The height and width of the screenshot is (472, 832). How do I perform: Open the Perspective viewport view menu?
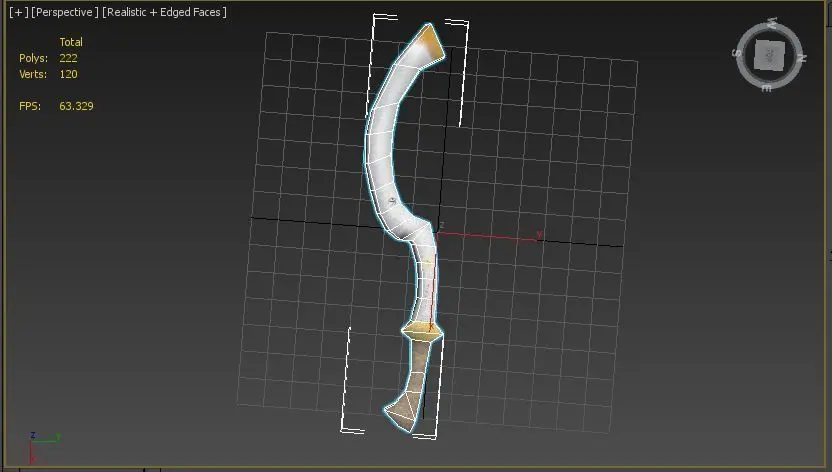click(65, 12)
